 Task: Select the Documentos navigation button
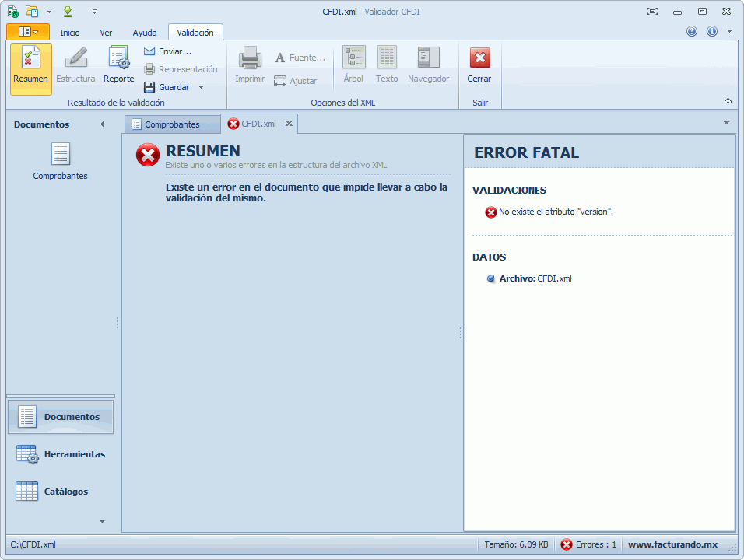(61, 417)
